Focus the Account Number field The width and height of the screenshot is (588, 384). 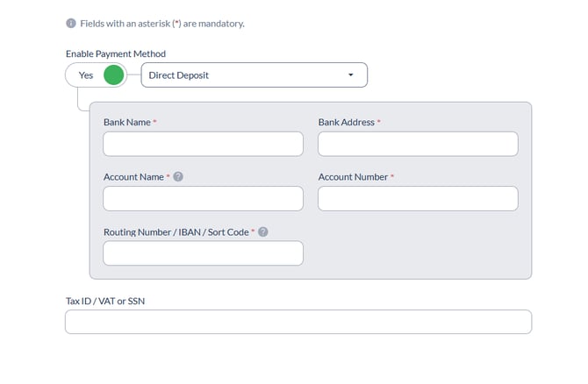pos(418,198)
